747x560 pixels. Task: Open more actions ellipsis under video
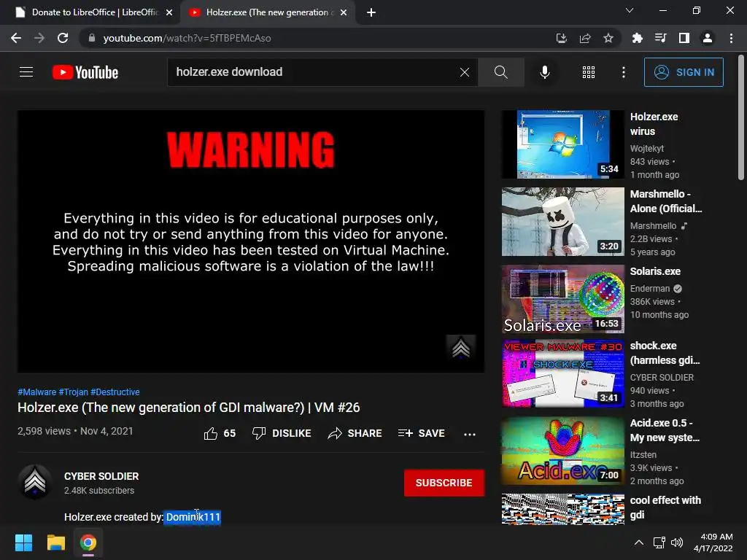point(470,434)
